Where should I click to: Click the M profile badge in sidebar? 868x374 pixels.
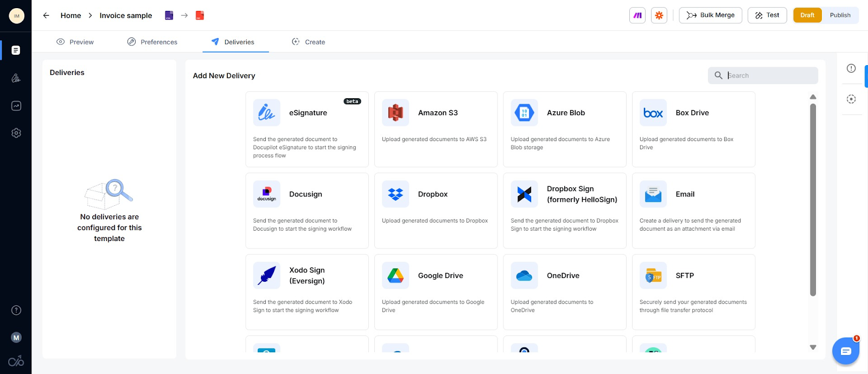tap(16, 338)
